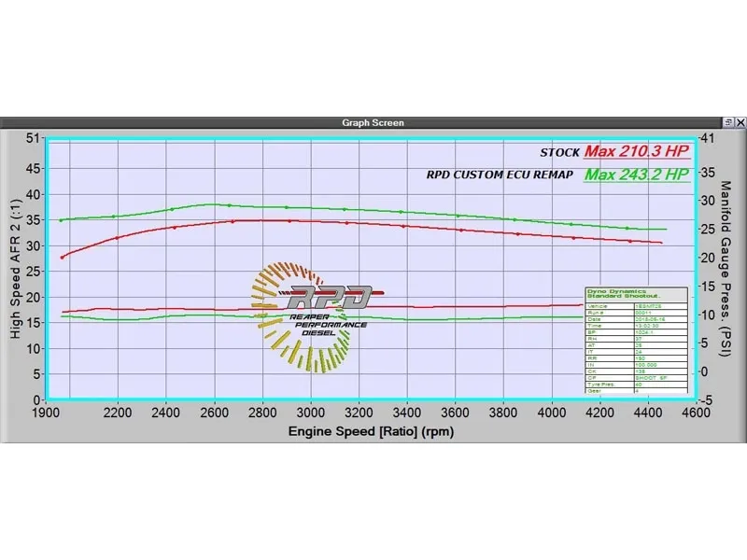Click the High Speed AFR 2 axis label
The width and height of the screenshot is (747, 560).
click(16, 269)
